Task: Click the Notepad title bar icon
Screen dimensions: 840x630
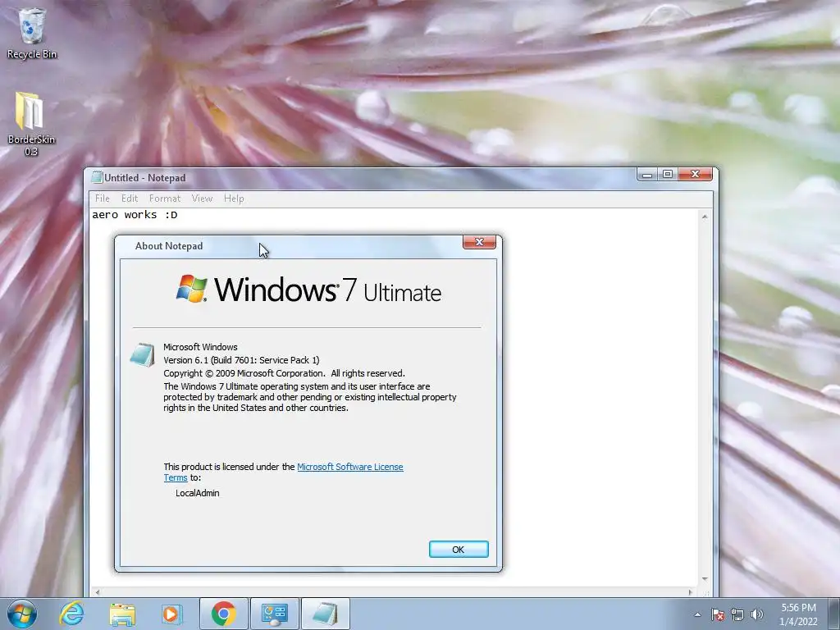Action: click(x=97, y=177)
